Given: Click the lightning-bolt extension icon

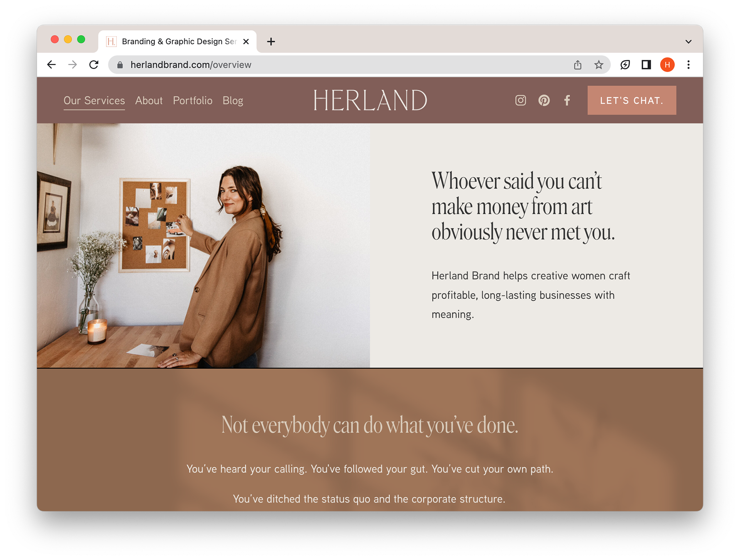Looking at the screenshot, I should click(x=625, y=65).
